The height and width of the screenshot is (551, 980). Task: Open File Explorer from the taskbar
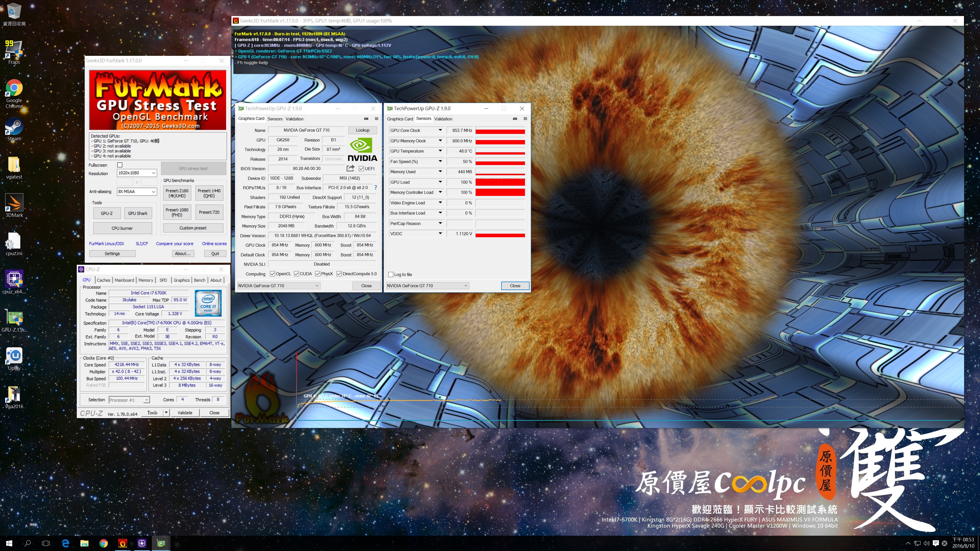(84, 543)
